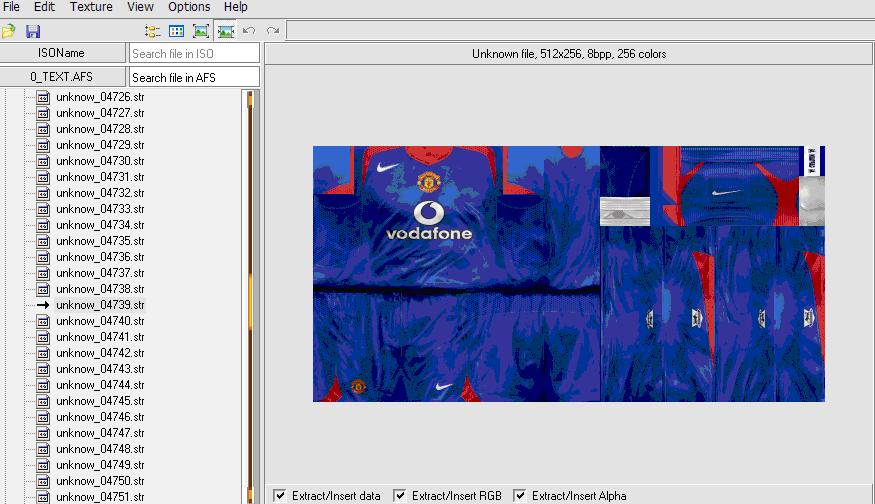Click file icon beside unknow_04726.str
The width and height of the screenshot is (875, 504).
(43, 97)
